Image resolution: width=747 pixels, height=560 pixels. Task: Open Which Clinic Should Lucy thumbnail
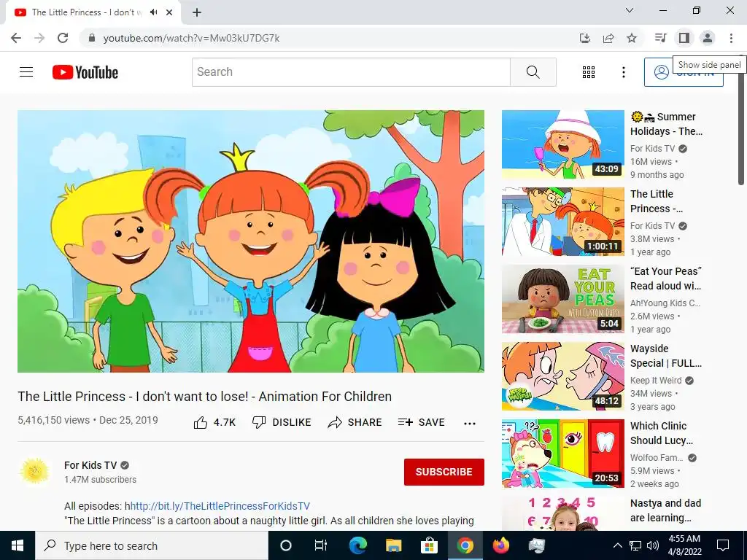coord(563,454)
